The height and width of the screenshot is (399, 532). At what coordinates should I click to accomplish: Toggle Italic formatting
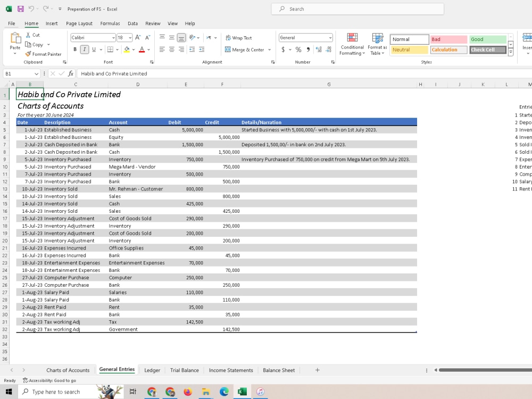pos(85,49)
